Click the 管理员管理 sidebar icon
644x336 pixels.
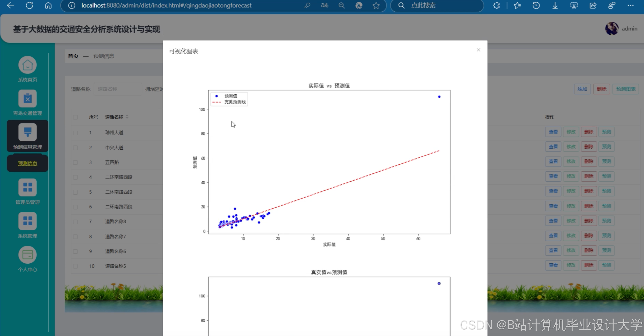coord(27,187)
